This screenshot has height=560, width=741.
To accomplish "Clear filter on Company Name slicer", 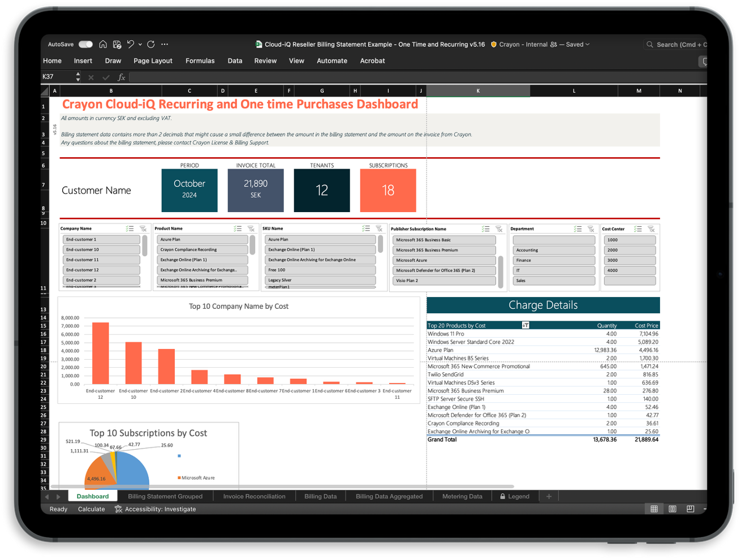I will click(143, 229).
